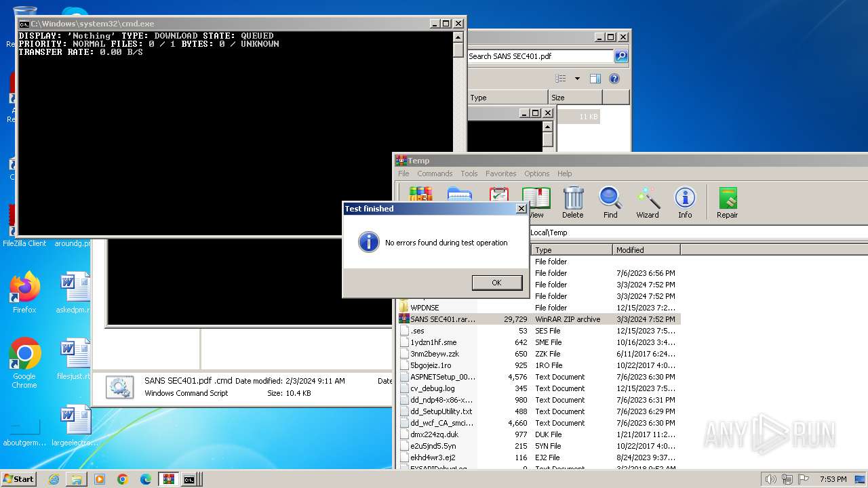868x488 pixels.
Task: Switch to WinRAR taskbar button
Action: click(169, 479)
